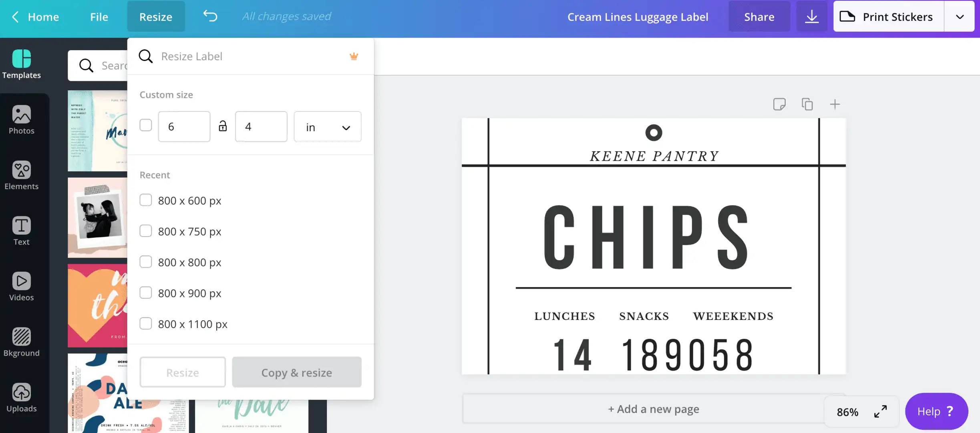
Task: Click the File menu item
Action: 99,16
